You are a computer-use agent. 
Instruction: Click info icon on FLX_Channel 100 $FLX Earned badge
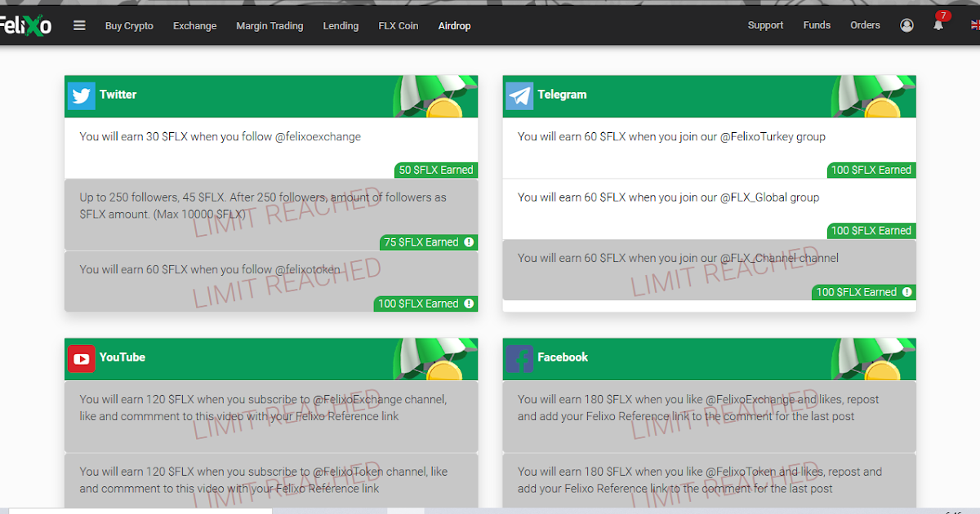point(907,292)
